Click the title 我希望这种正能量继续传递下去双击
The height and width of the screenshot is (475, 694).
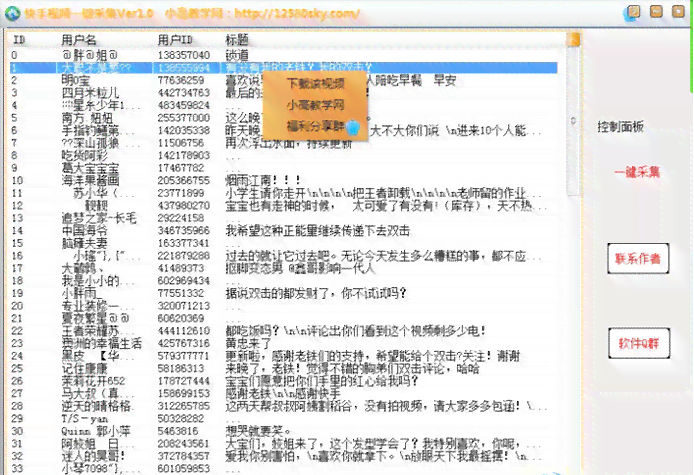point(317,231)
